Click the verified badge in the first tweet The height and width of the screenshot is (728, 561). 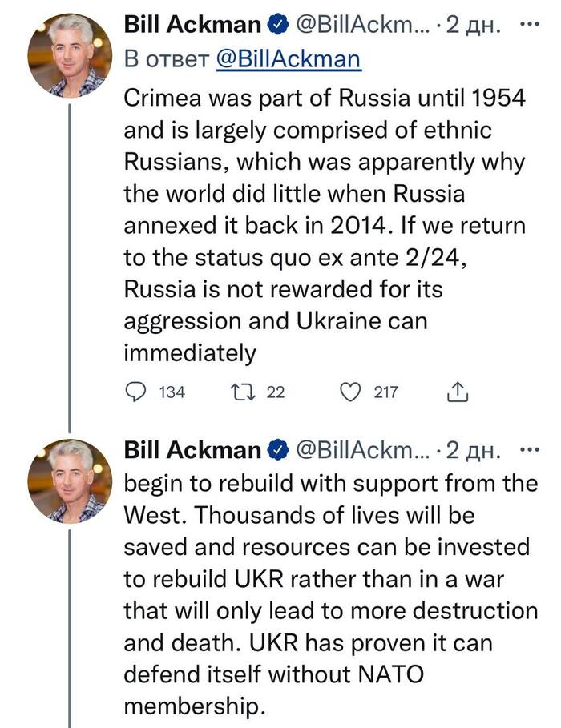(x=277, y=26)
